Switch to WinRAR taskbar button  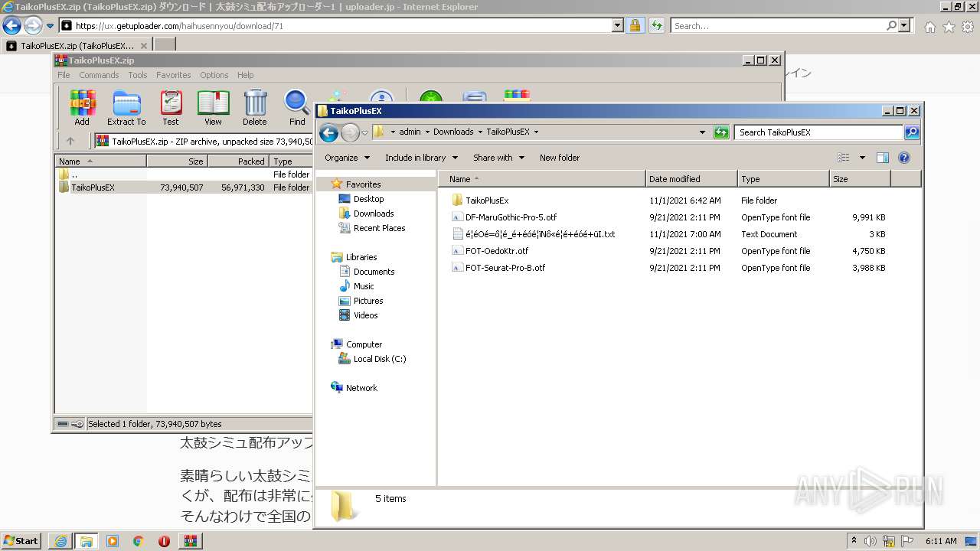190,541
